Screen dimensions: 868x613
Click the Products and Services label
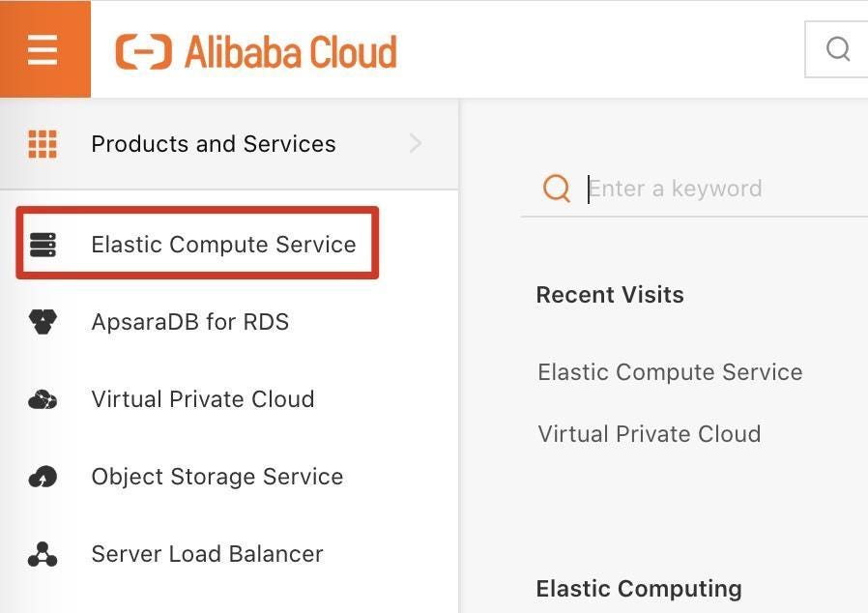pyautogui.click(x=213, y=144)
